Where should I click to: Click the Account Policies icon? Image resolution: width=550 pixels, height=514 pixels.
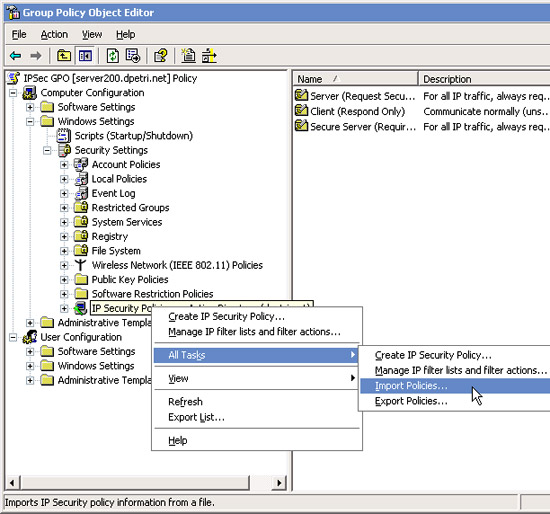pyautogui.click(x=81, y=165)
